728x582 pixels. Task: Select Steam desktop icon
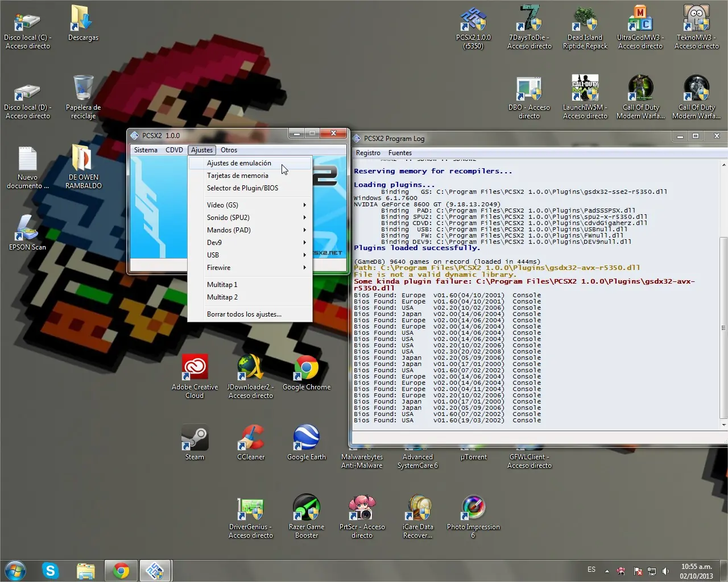(195, 443)
